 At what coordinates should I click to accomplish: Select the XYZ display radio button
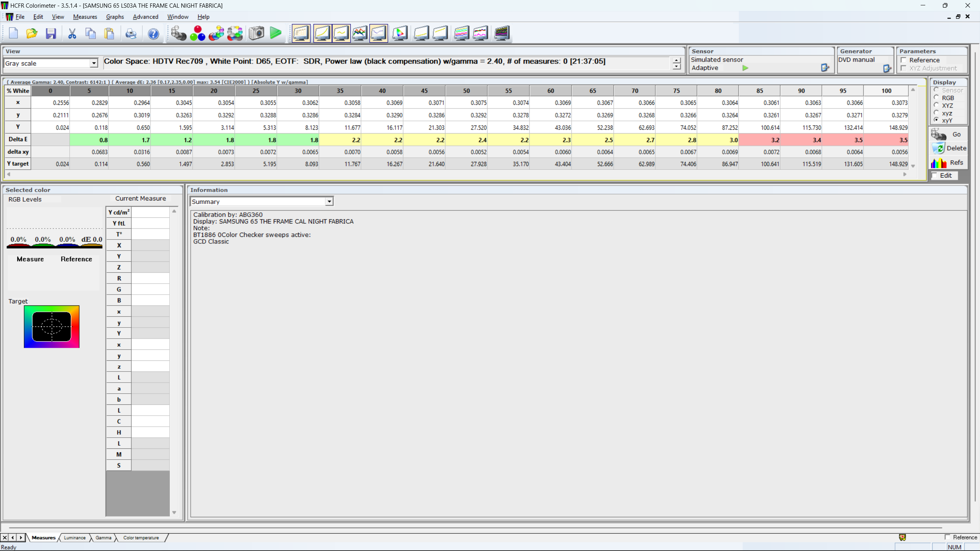click(936, 105)
